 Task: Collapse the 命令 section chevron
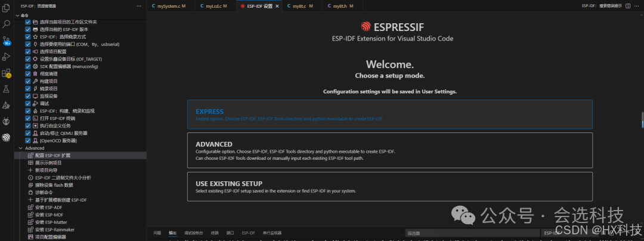coord(17,15)
